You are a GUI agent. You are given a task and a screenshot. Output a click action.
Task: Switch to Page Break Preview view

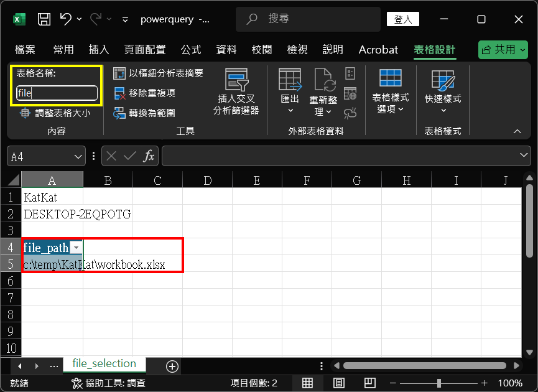coord(369,383)
